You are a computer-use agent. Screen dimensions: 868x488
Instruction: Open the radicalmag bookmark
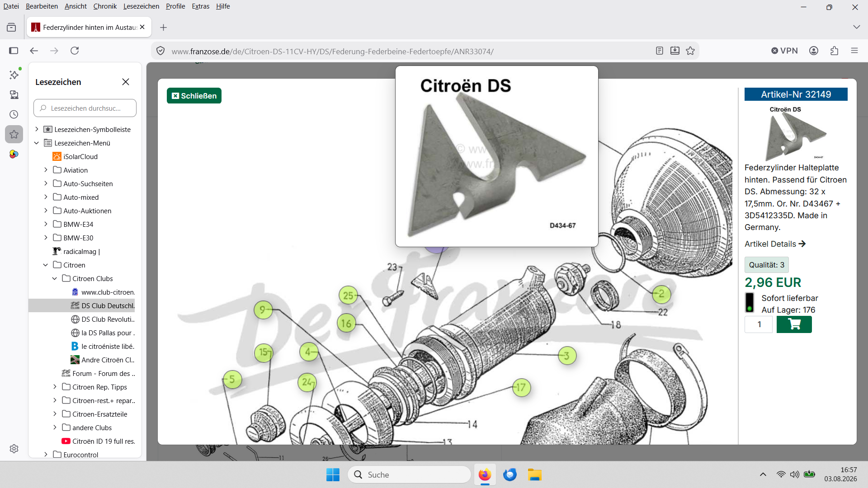point(76,251)
